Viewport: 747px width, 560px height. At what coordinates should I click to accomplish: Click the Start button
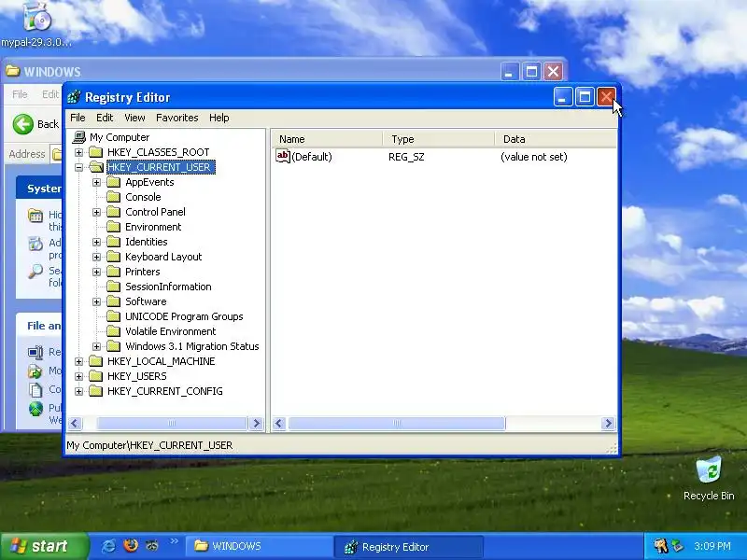44,546
